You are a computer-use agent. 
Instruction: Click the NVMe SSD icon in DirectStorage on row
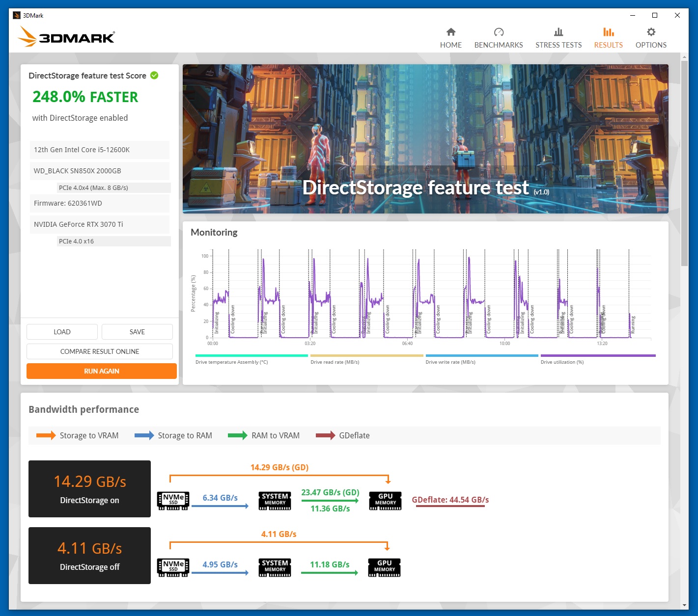tap(173, 501)
